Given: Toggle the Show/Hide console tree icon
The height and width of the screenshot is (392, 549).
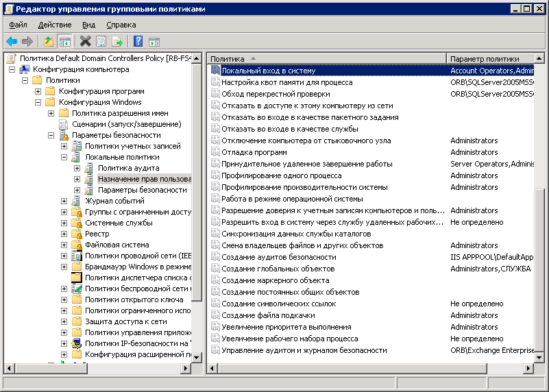Looking at the screenshot, I should [x=64, y=42].
